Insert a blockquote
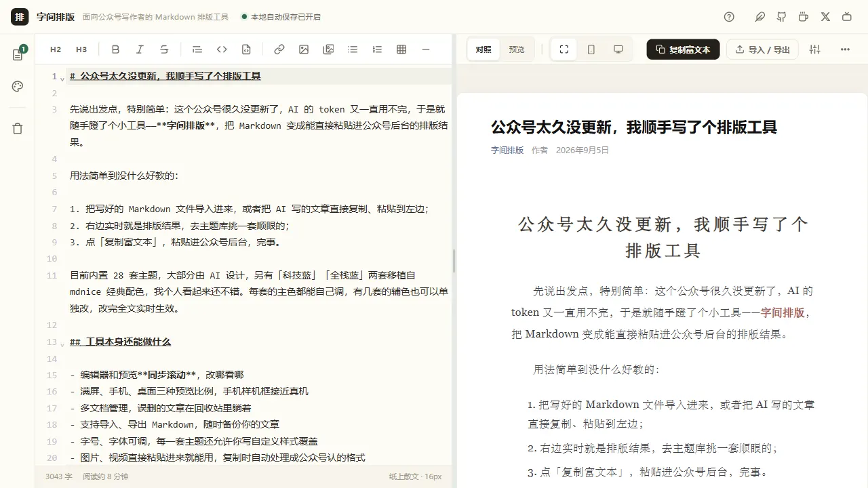The image size is (868, 488). click(197, 49)
